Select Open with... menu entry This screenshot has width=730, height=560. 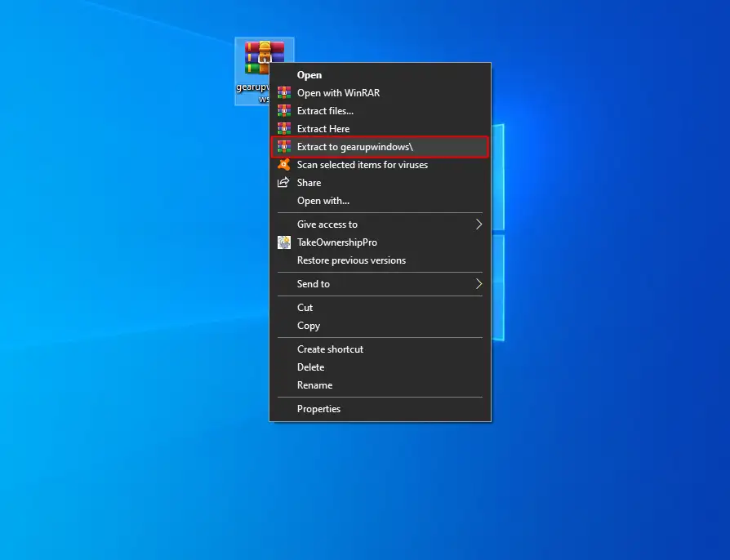tap(380, 201)
